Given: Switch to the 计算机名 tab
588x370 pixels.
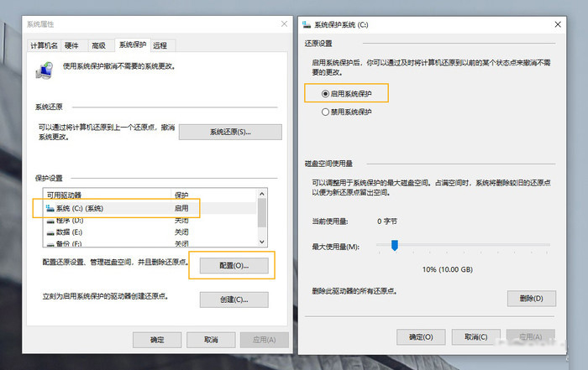Looking at the screenshot, I should click(44, 45).
